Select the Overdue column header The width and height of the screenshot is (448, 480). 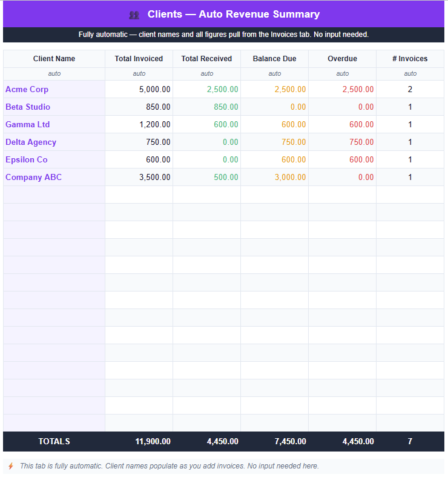343,58
